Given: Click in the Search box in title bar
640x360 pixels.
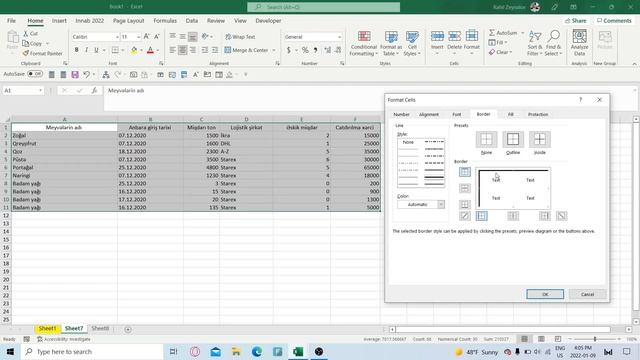Looking at the screenshot, I should click(324, 7).
